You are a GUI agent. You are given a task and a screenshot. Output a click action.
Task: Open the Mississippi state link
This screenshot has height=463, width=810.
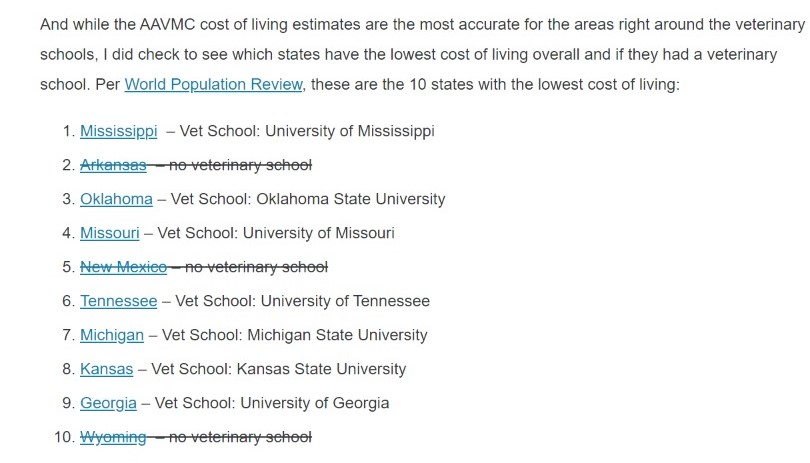click(x=118, y=131)
